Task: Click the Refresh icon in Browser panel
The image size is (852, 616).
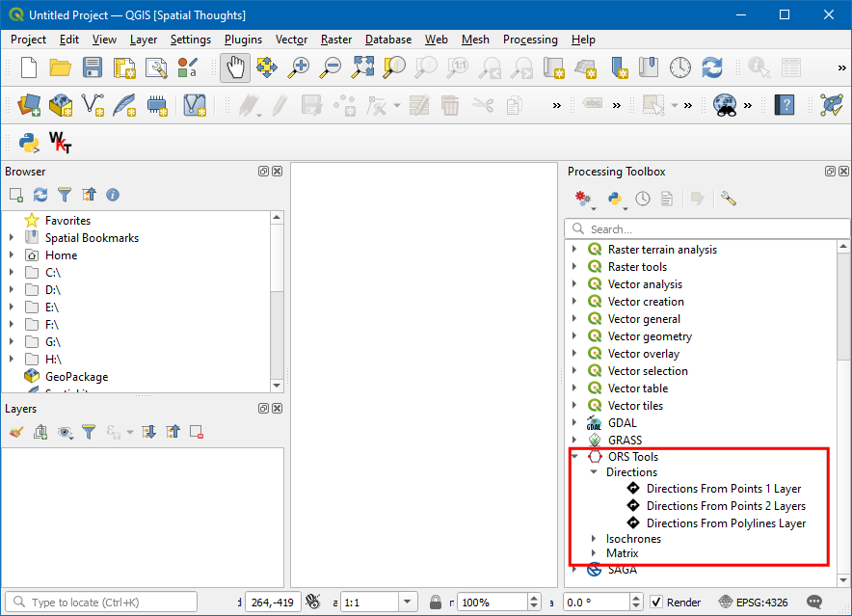Action: tap(40, 195)
